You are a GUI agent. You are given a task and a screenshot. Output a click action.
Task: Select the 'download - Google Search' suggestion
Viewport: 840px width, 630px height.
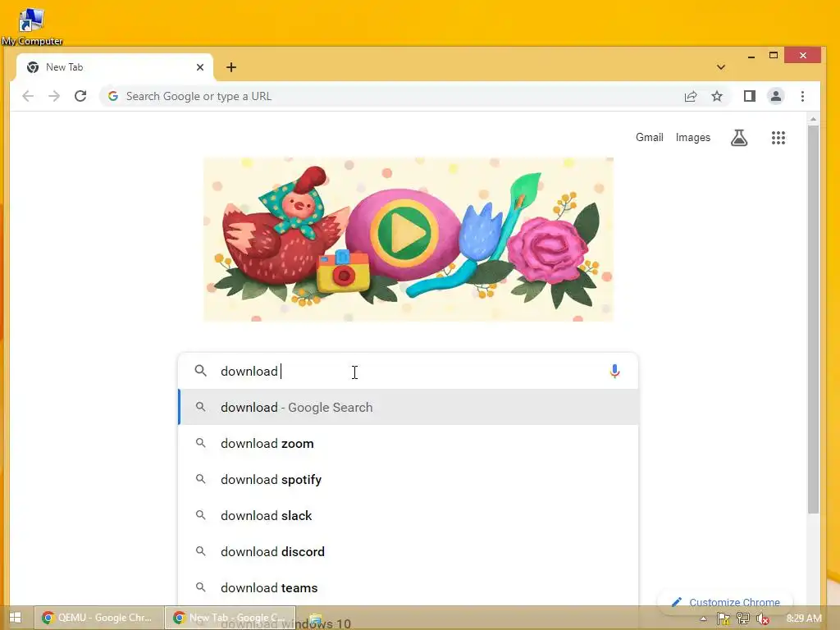[408, 407]
